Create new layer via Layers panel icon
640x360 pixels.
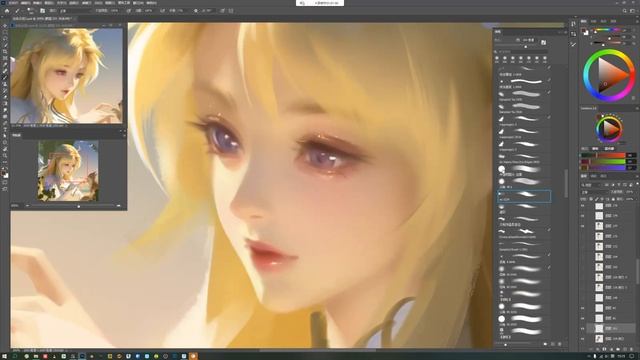point(624,349)
